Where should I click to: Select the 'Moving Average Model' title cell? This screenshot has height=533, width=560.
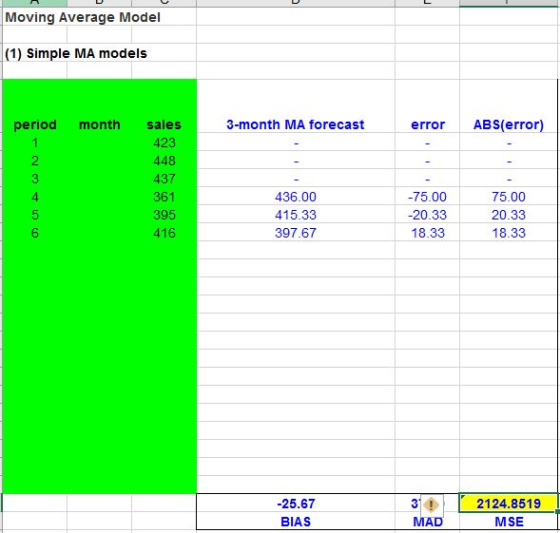pos(83,17)
